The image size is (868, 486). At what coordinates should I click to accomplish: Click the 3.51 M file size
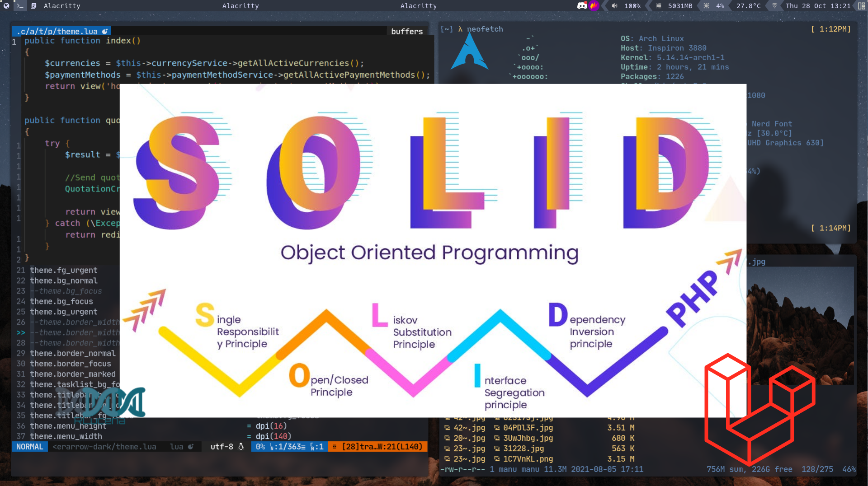tap(621, 428)
